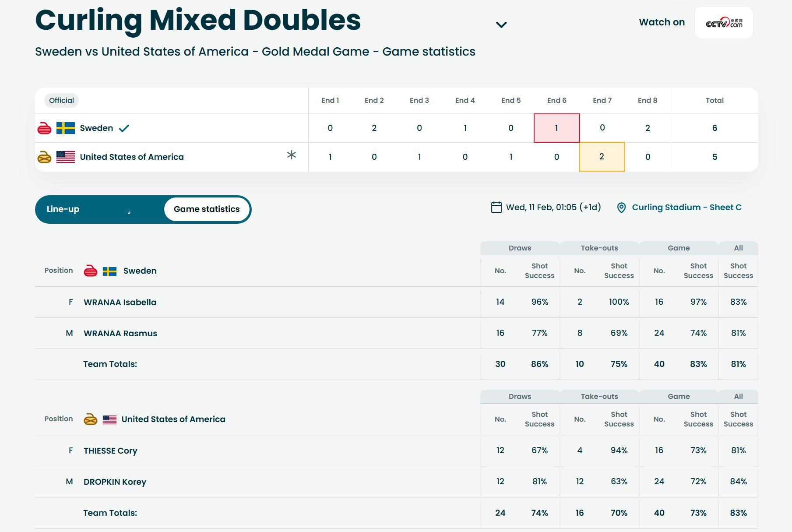The width and height of the screenshot is (792, 532).
Task: Click the Sweden flag in the stats header
Action: 109,271
